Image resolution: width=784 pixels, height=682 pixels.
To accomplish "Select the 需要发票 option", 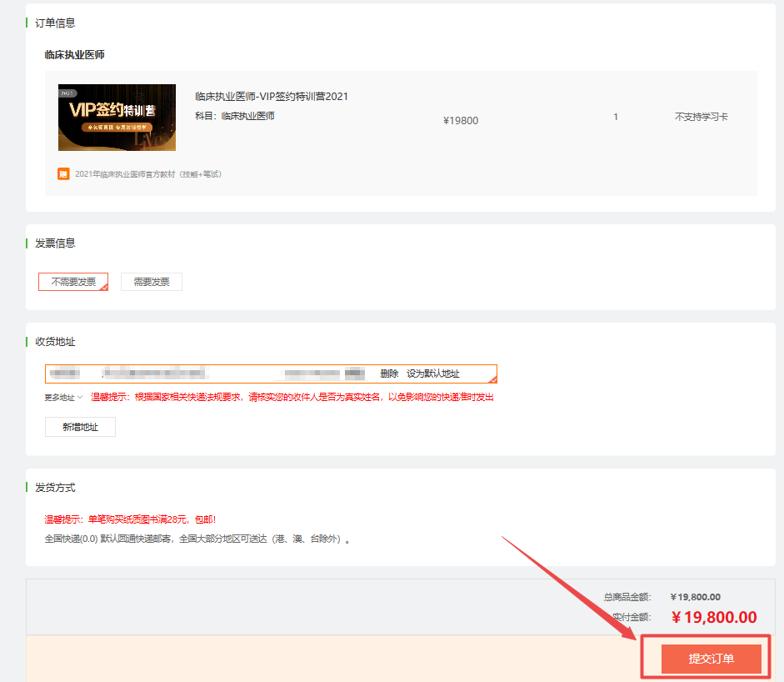I will [151, 282].
